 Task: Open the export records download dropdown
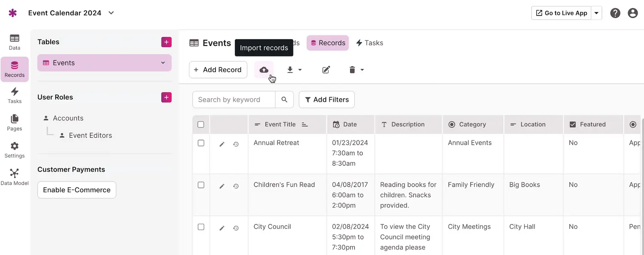(294, 70)
